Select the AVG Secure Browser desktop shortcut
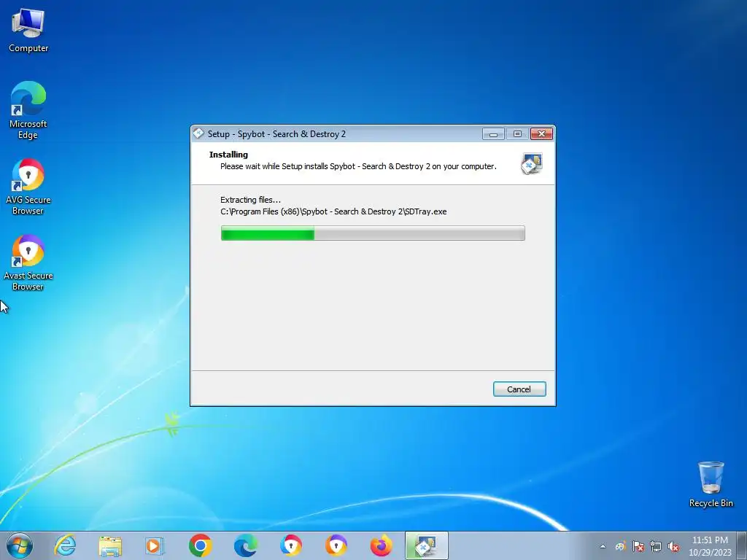747x560 pixels. [28, 187]
